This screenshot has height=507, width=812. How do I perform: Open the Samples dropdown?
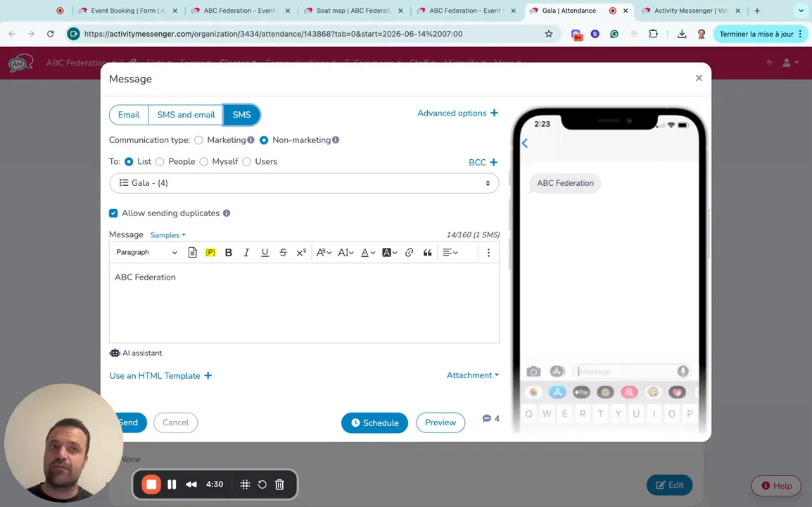coord(167,235)
